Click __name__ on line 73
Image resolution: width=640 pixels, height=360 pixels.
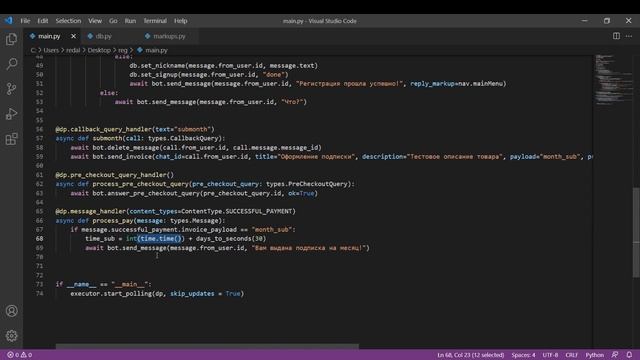(82, 284)
